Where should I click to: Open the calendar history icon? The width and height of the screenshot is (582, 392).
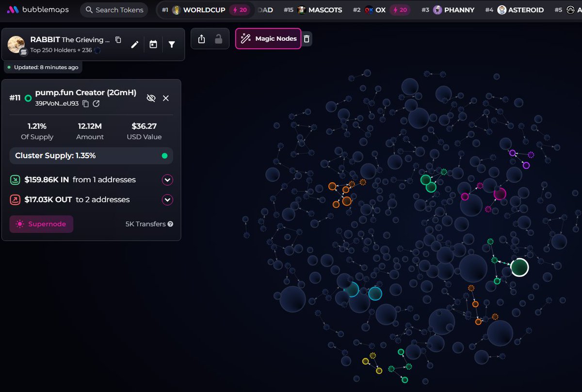(153, 45)
